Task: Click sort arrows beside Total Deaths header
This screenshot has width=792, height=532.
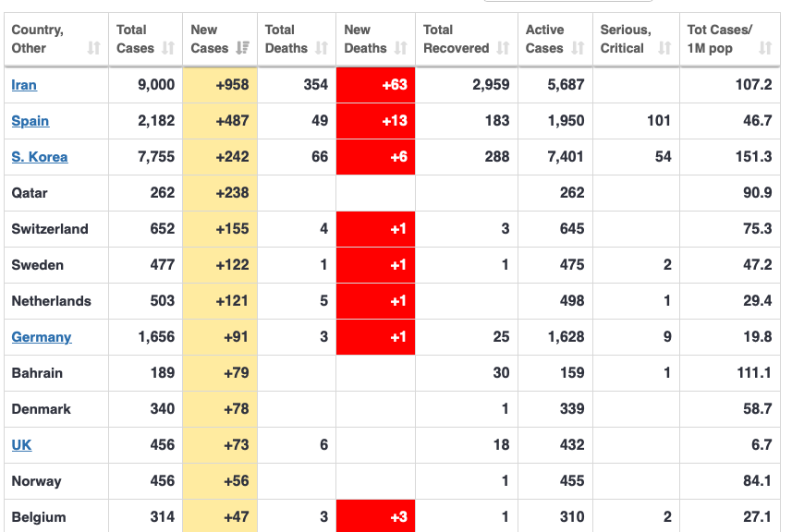Action: click(321, 48)
